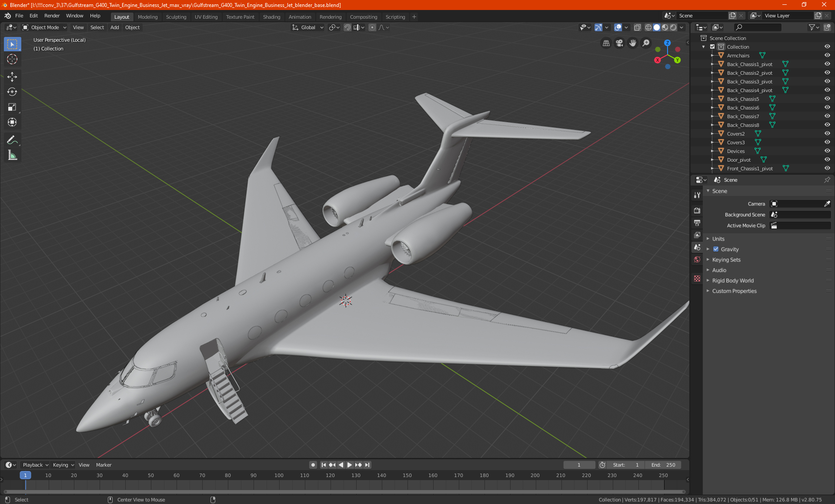
Task: Select the Move tool
Action: 12,77
